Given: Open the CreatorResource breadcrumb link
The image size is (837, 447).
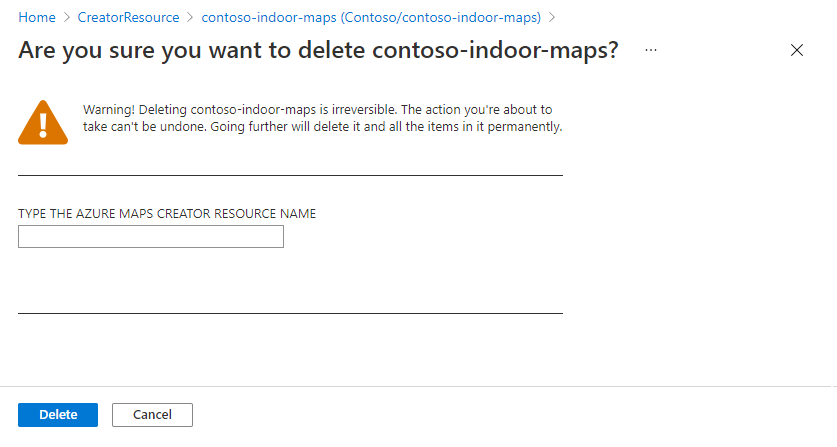Looking at the screenshot, I should [129, 18].
